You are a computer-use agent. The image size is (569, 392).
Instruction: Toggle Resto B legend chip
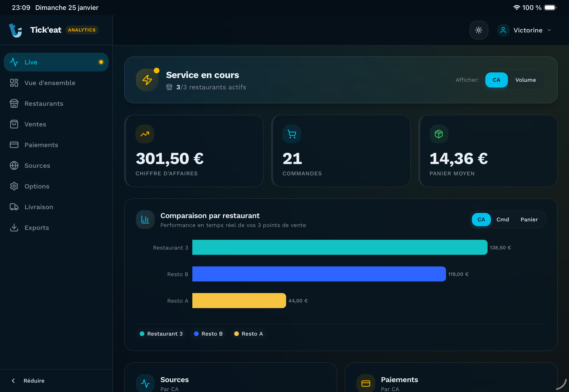point(208,334)
